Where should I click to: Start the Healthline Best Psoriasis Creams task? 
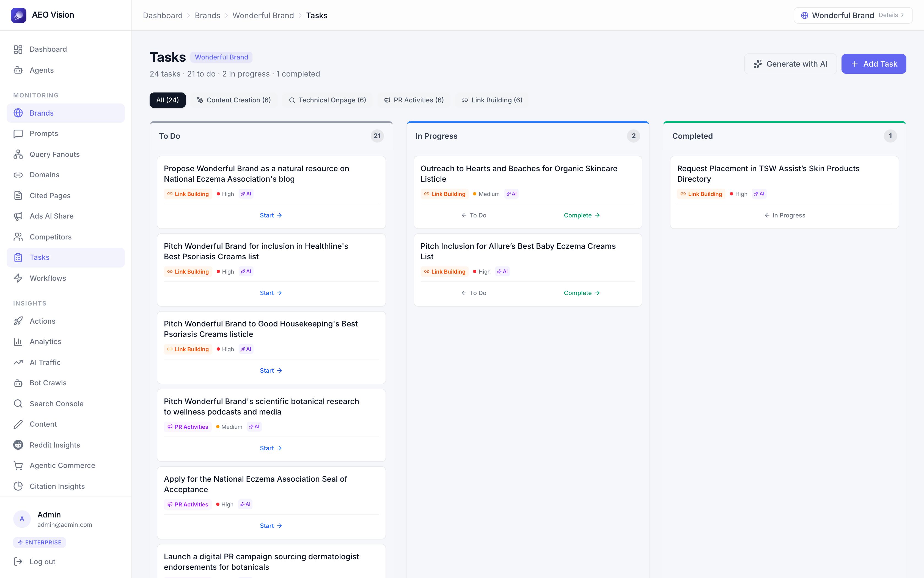click(271, 293)
